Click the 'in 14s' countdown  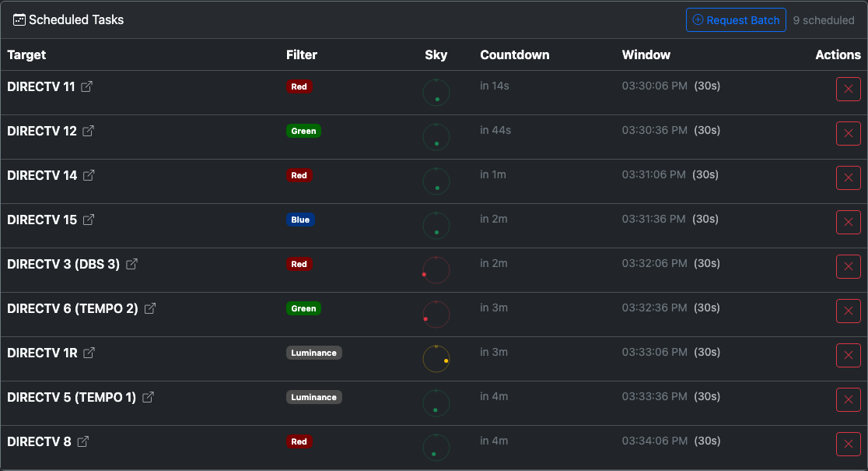pyautogui.click(x=495, y=86)
